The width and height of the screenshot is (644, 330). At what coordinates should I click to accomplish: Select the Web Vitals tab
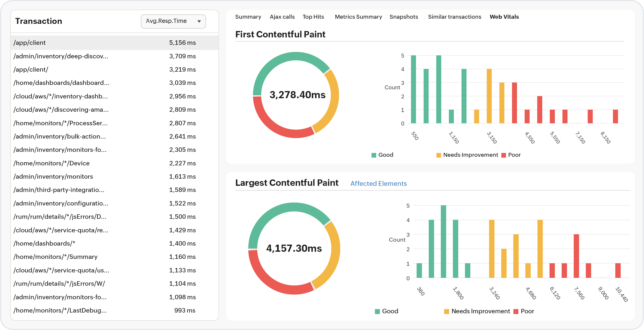pos(504,17)
